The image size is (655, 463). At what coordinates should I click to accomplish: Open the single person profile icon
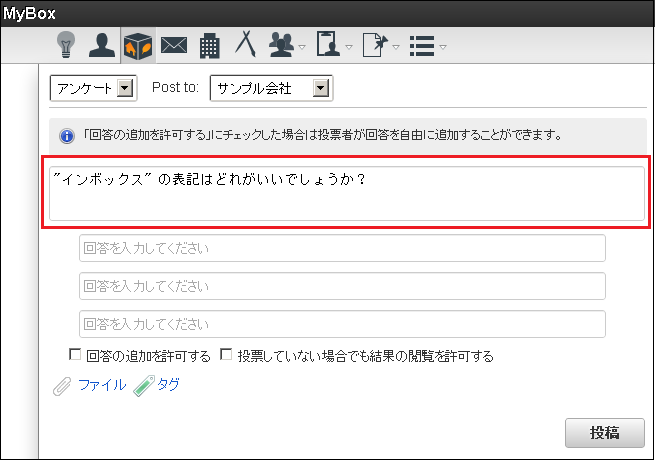[102, 45]
